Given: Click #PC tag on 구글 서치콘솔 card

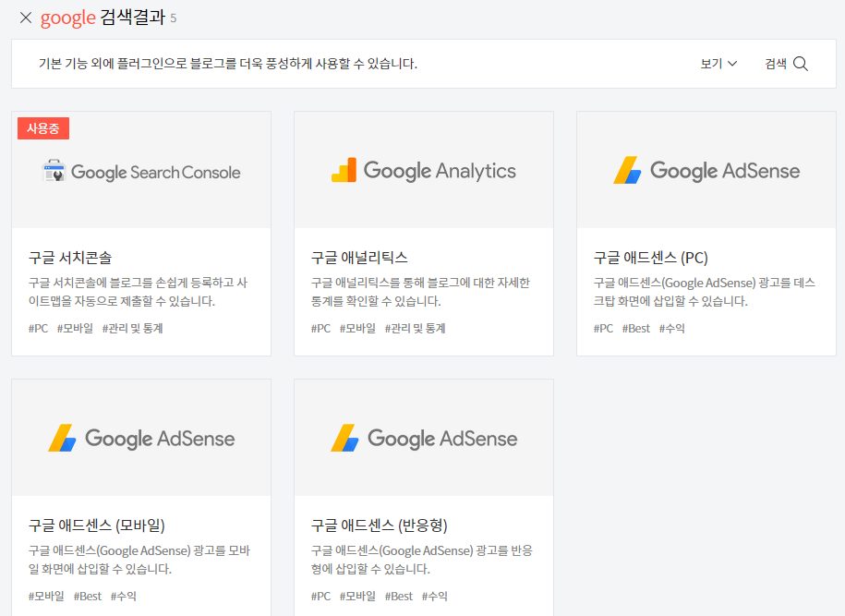Looking at the screenshot, I should click(x=38, y=328).
